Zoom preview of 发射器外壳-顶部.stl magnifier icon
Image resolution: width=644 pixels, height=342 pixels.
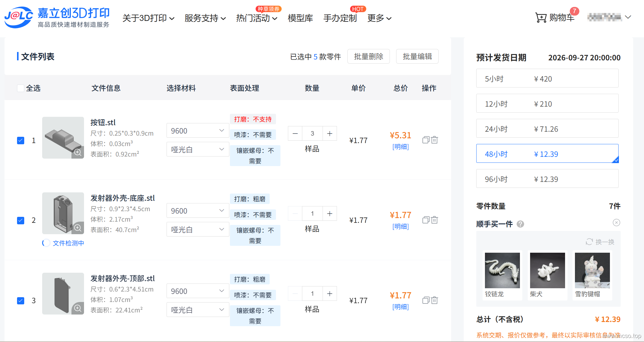(78, 308)
